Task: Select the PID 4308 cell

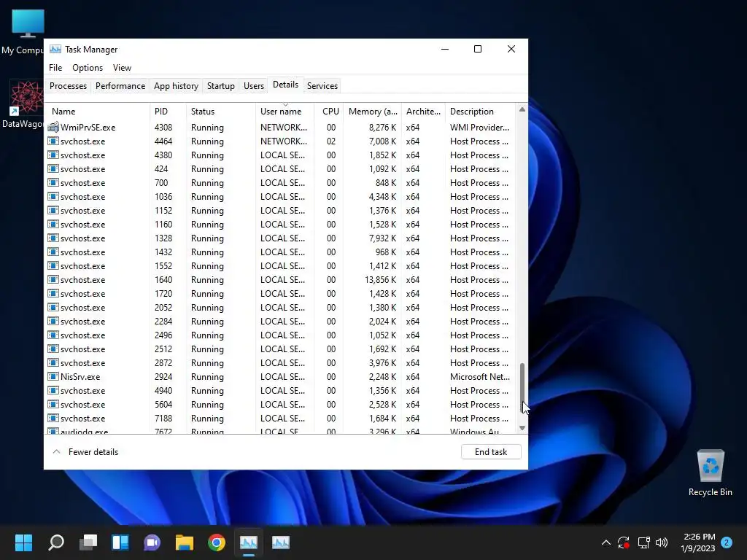Action: pos(163,127)
